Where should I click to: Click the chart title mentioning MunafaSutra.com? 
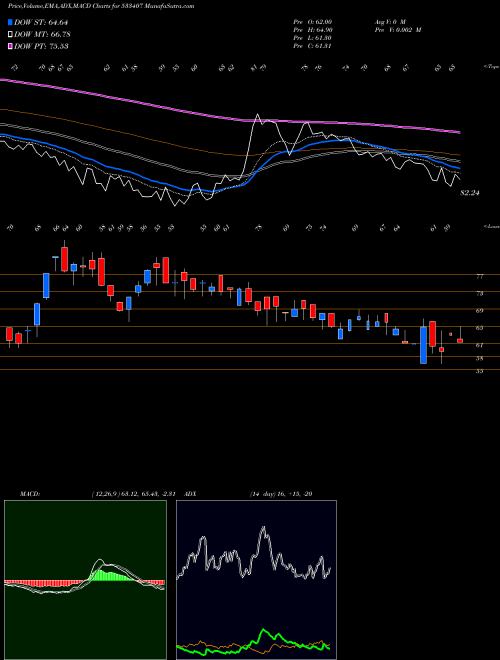(101, 6)
